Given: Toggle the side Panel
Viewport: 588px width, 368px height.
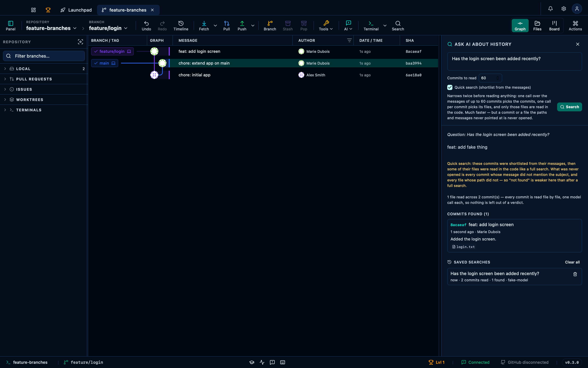Looking at the screenshot, I should point(10,26).
